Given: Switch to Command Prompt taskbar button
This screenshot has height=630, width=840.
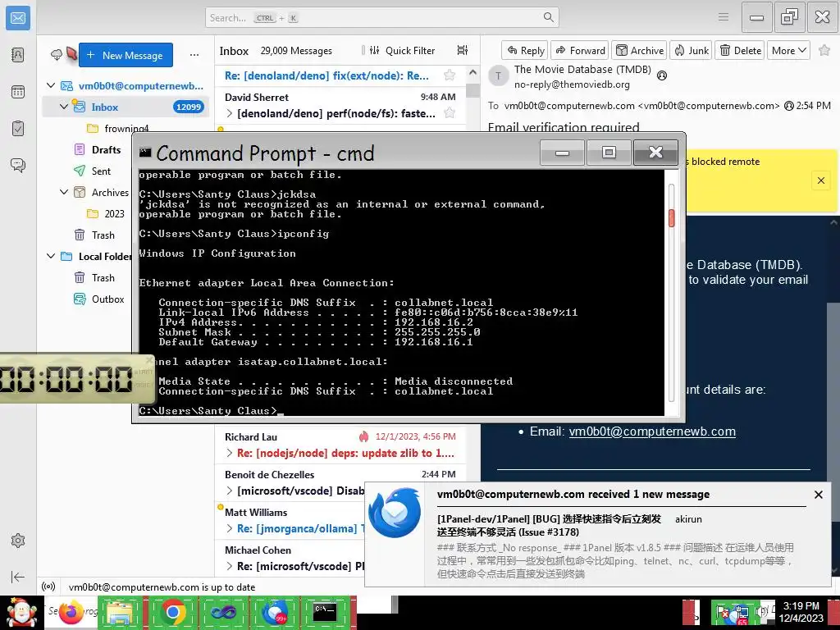Looking at the screenshot, I should [x=325, y=612].
